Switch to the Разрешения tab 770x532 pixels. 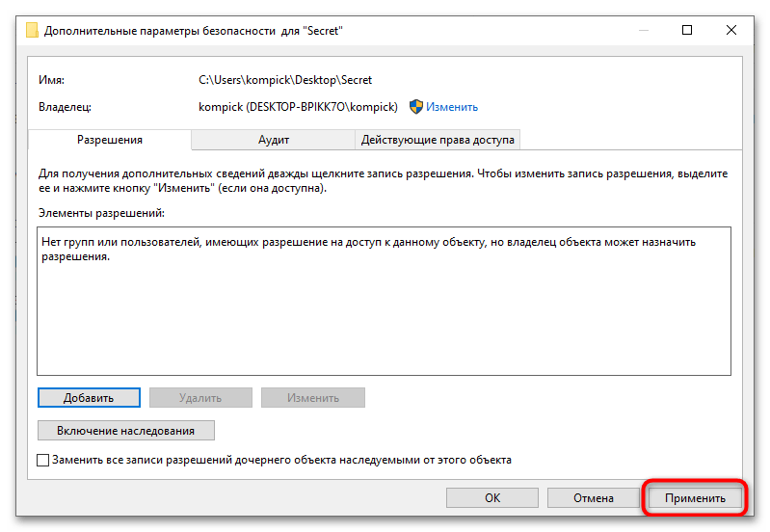coord(110,140)
